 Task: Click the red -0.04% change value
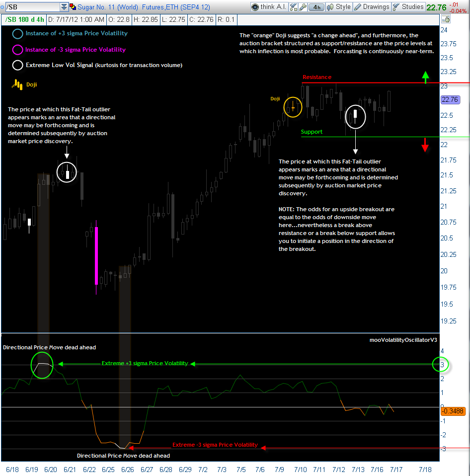pos(458,11)
